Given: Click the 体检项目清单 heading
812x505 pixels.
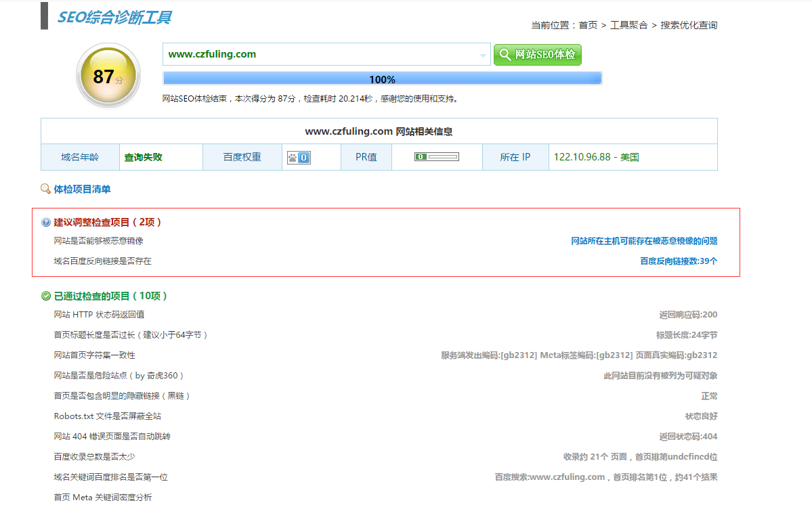Looking at the screenshot, I should (x=82, y=190).
